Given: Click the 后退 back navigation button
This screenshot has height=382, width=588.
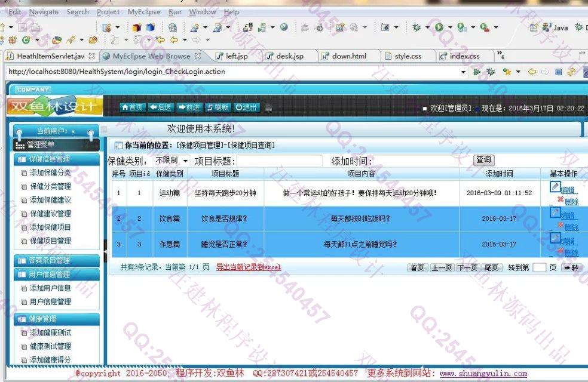Looking at the screenshot, I should pyautogui.click(x=161, y=107).
